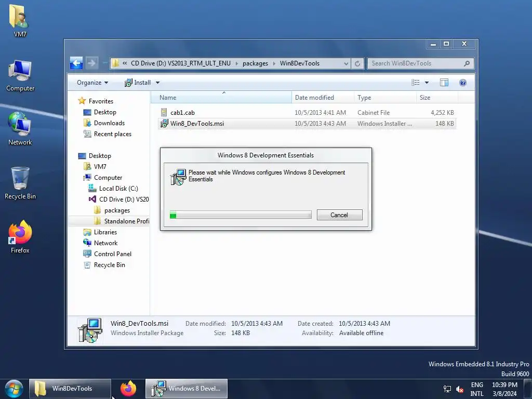
Task: Click the change view icon
Action: point(416,83)
